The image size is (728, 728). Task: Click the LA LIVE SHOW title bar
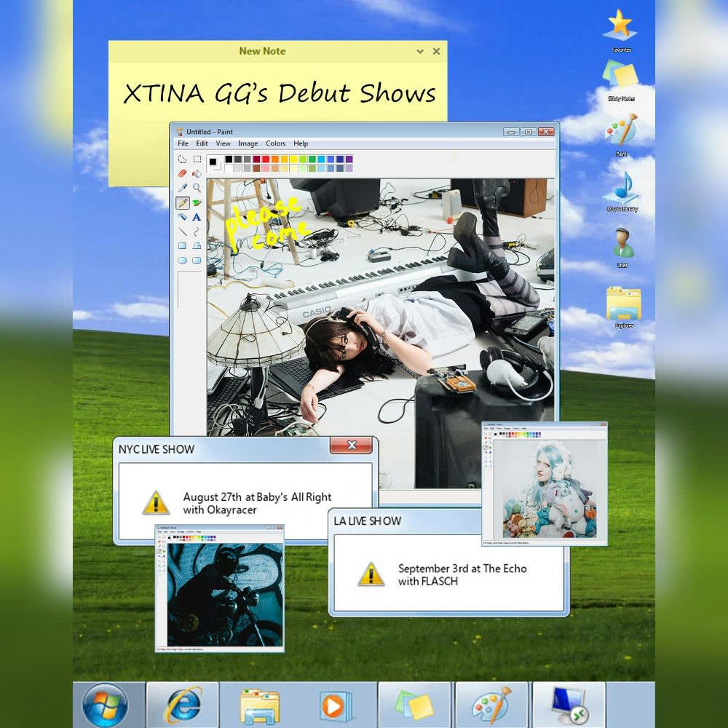404,521
